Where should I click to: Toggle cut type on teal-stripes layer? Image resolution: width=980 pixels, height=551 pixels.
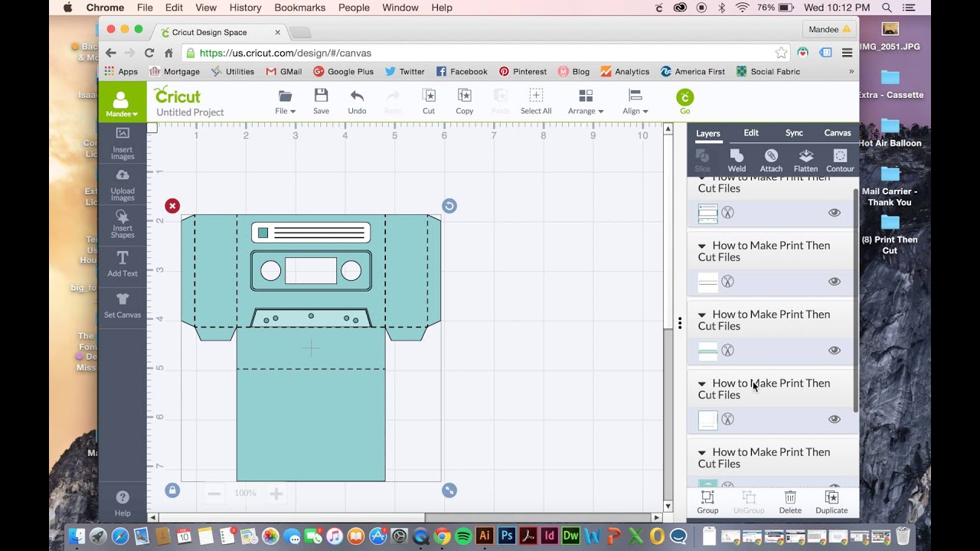728,350
